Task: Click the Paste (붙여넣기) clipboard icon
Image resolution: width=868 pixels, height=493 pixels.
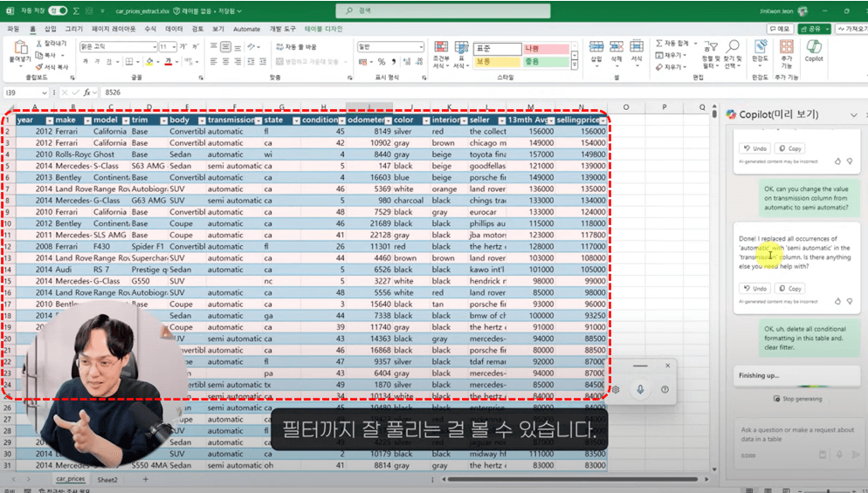Action: [x=19, y=46]
